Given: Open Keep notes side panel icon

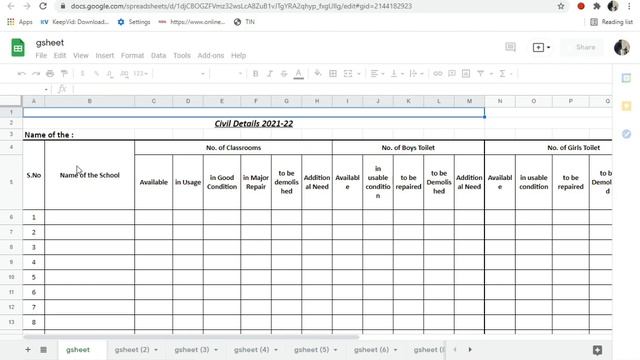Looking at the screenshot, I should point(626,106).
